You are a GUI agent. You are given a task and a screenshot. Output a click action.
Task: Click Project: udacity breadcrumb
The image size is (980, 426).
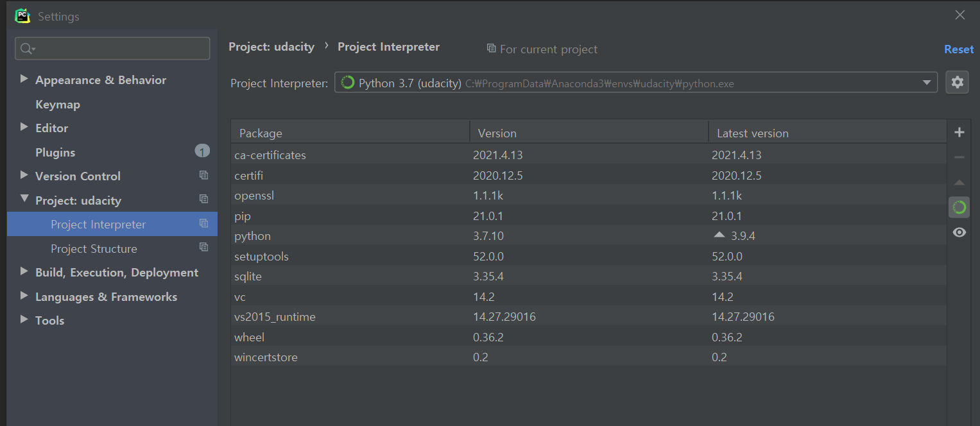point(271,47)
